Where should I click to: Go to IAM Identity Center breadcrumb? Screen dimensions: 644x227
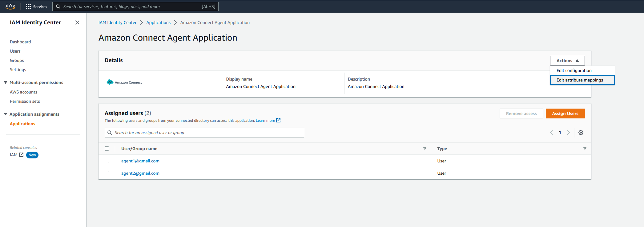point(118,22)
